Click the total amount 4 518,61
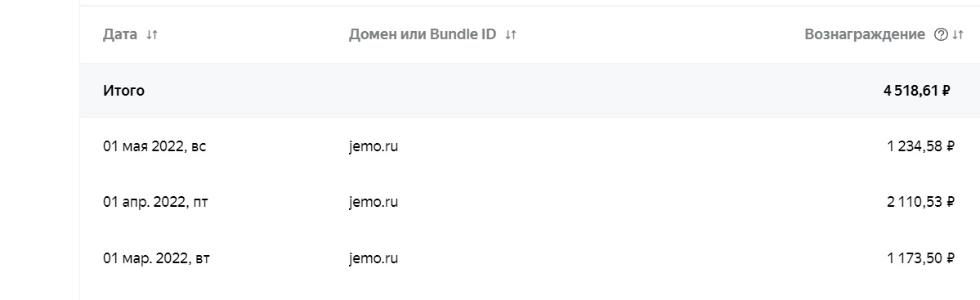This screenshot has width=980, height=300. point(911,91)
